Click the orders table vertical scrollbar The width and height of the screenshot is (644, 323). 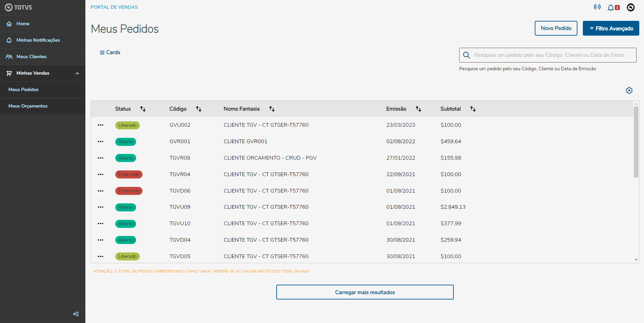636,141
